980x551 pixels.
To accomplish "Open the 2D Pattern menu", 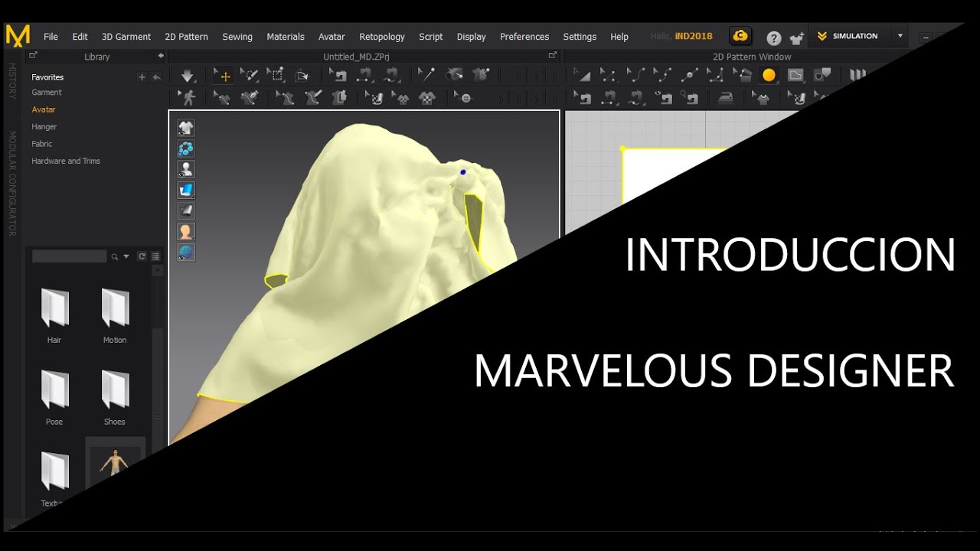I will (186, 37).
